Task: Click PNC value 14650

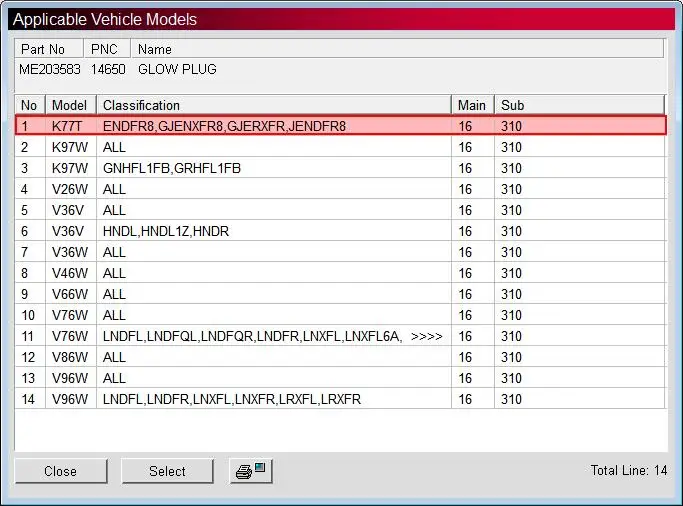Action: [x=108, y=69]
